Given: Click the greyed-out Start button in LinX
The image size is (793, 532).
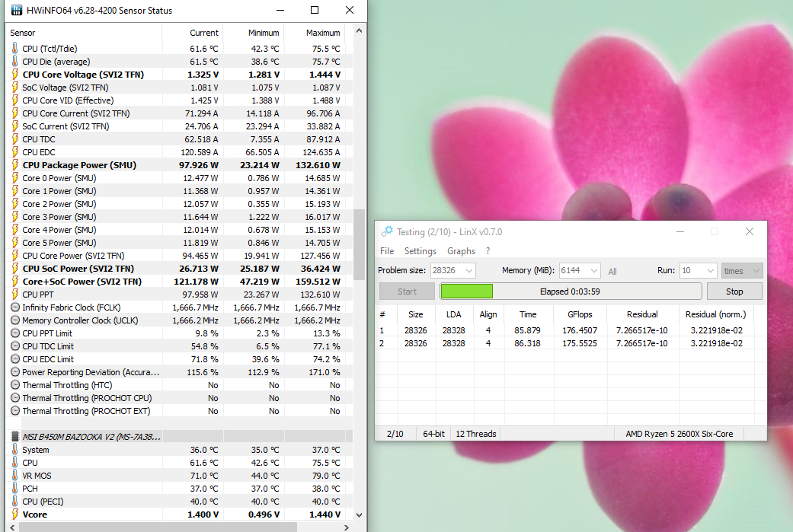Looking at the screenshot, I should point(407,291).
